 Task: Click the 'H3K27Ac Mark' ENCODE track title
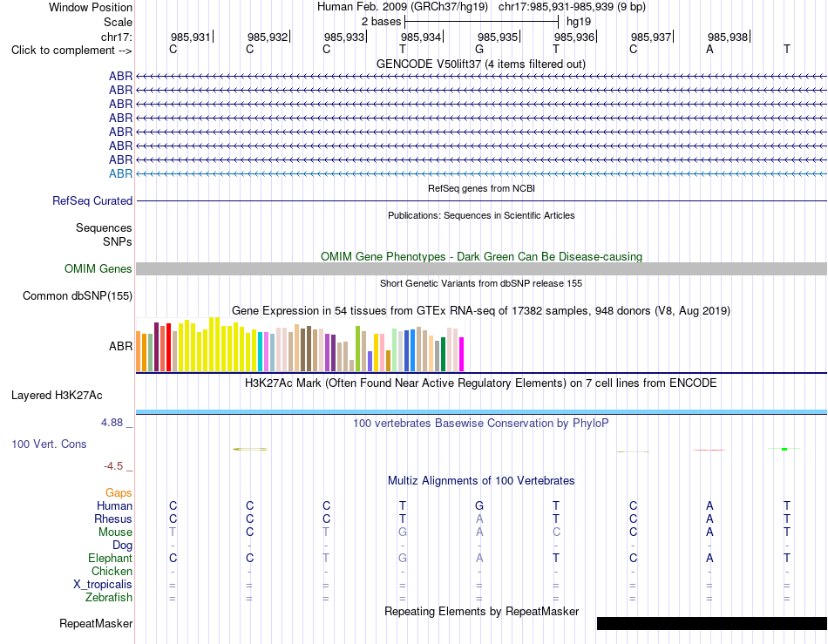[481, 383]
